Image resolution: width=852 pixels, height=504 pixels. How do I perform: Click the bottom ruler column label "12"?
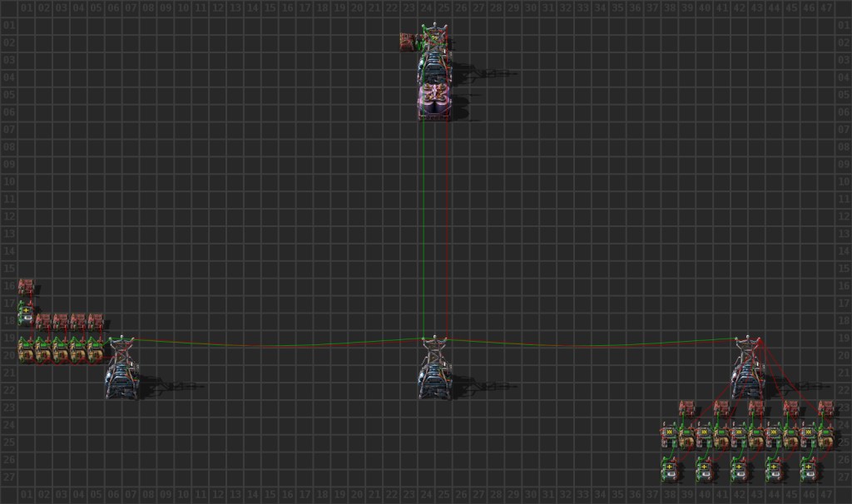pos(217,495)
